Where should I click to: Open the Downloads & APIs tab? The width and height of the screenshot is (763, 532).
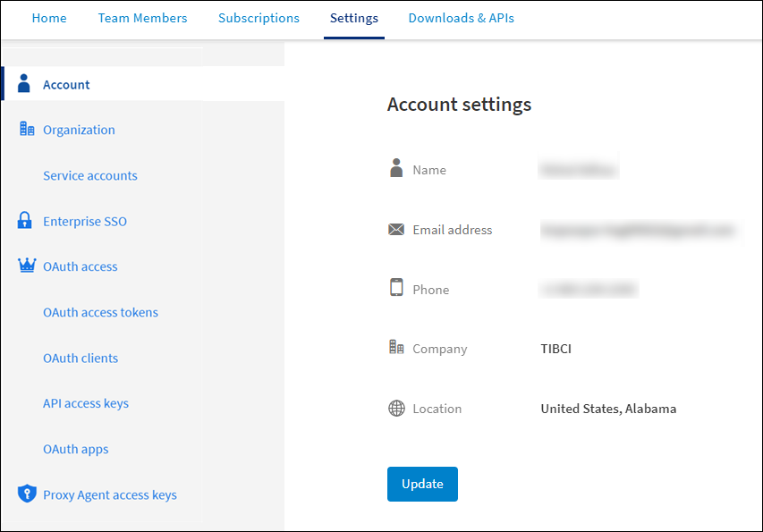pyautogui.click(x=461, y=18)
